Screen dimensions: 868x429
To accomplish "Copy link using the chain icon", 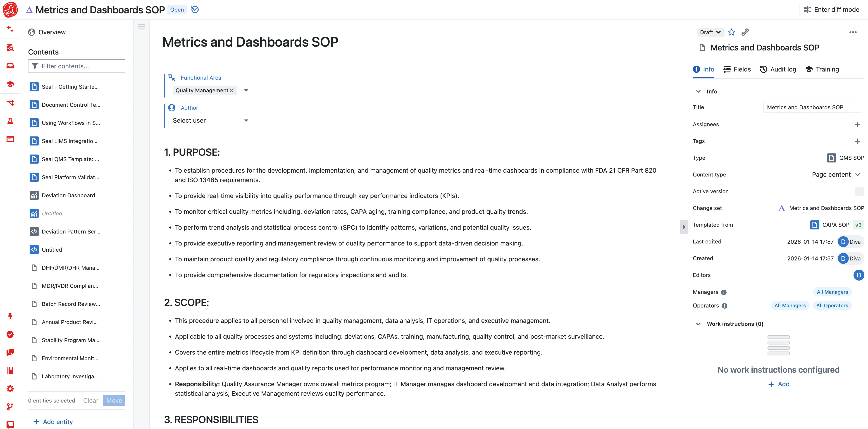I will 745,32.
